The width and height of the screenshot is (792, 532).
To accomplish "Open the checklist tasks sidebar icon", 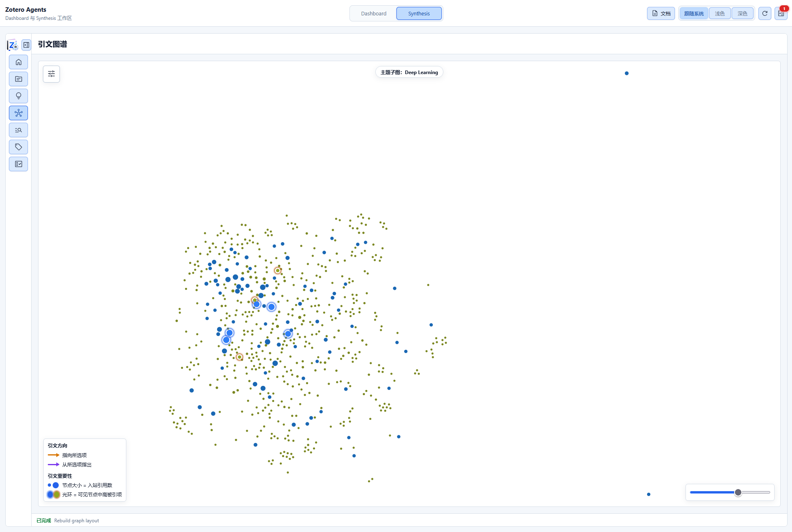I will [19, 164].
